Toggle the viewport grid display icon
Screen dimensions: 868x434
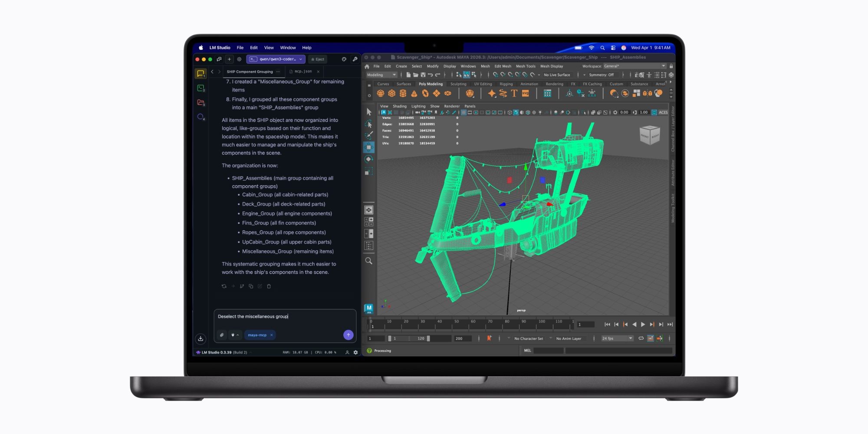click(x=464, y=112)
